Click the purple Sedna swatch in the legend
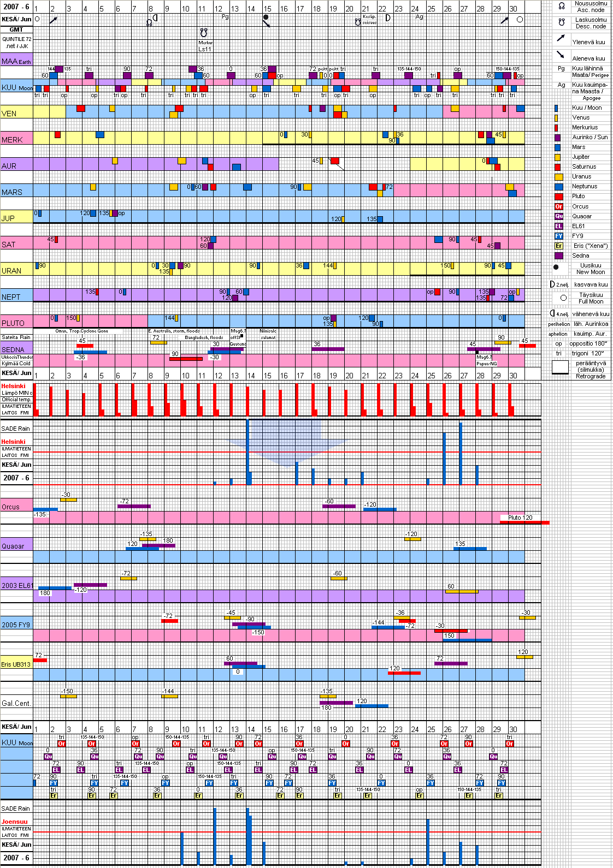Viewport: 613px width, 868px height. (558, 255)
